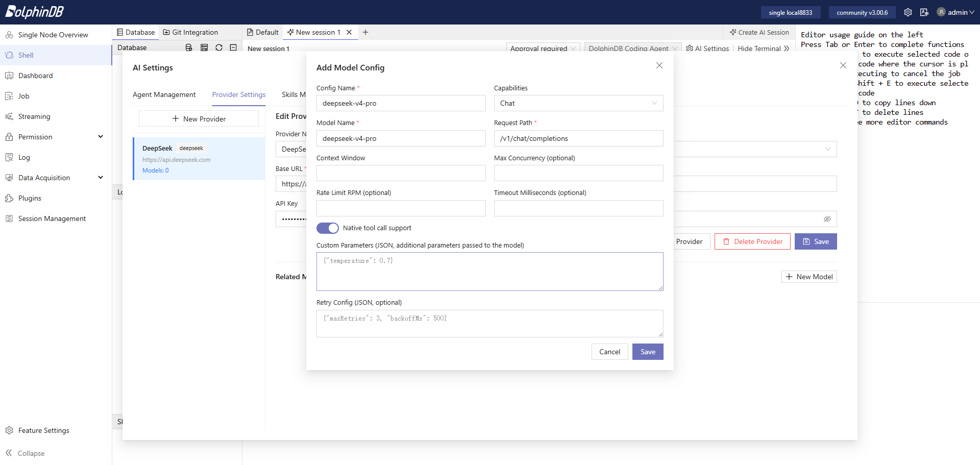Switch to the Git Integration tab
The image size is (980, 465).
[190, 32]
